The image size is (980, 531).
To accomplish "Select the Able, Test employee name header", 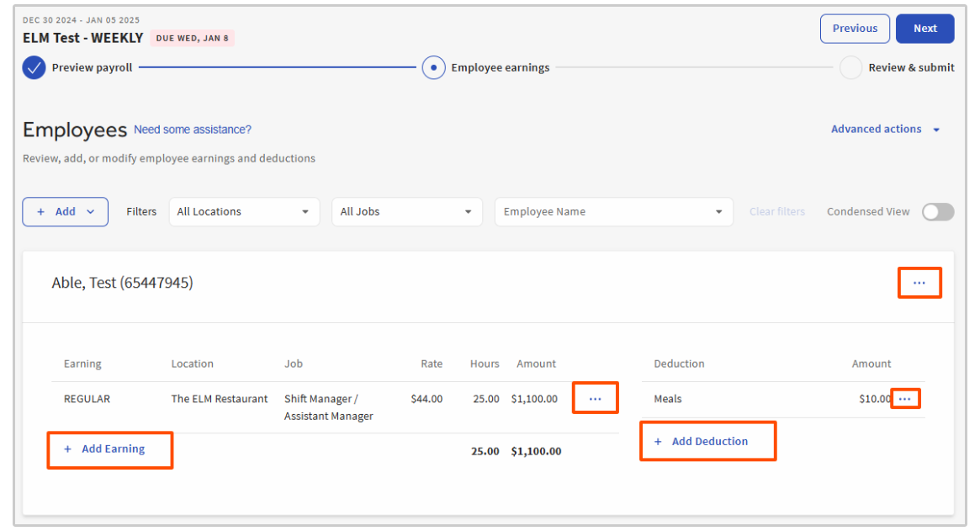I will coord(122,284).
